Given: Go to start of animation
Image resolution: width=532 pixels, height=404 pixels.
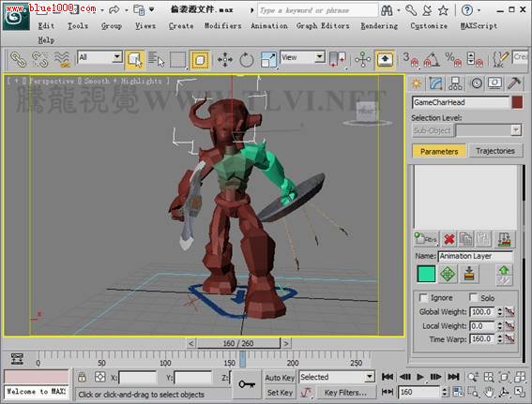Looking at the screenshot, I should (388, 377).
